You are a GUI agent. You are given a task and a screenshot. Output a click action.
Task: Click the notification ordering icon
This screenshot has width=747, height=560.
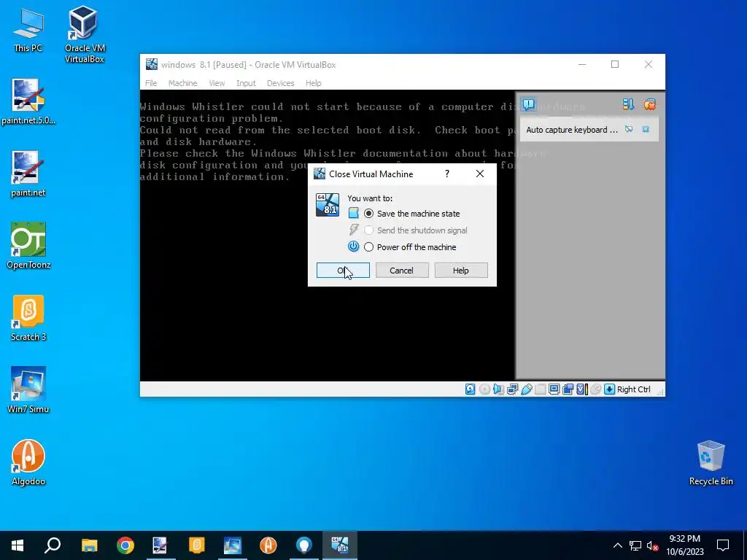[x=628, y=104]
